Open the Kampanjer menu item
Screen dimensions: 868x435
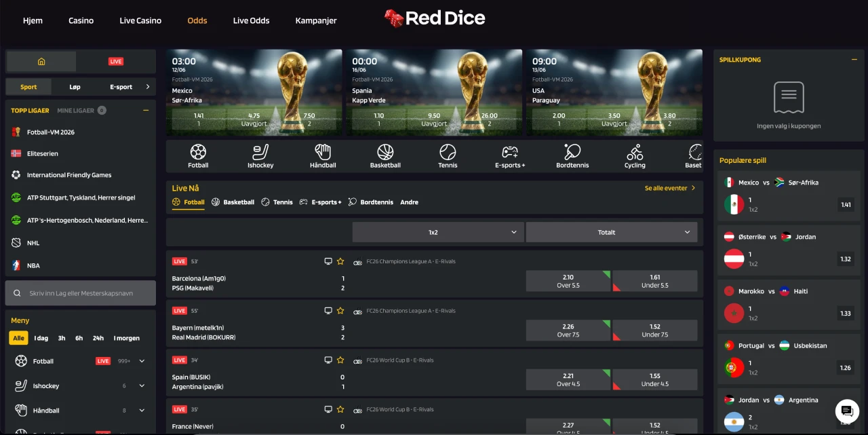(316, 20)
